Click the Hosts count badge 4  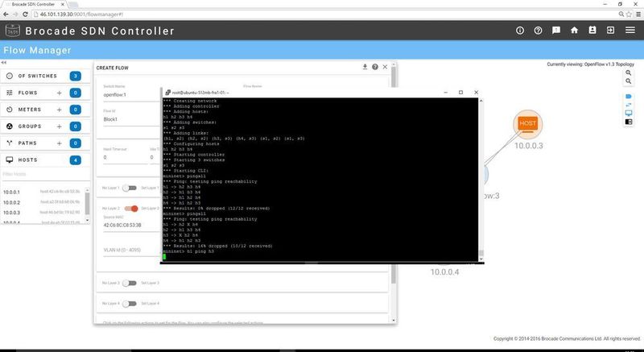75,160
